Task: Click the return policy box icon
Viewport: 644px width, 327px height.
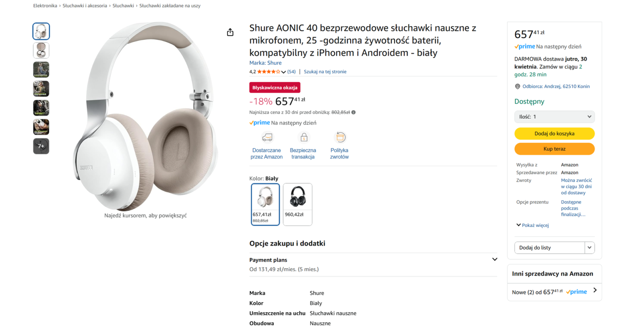Action: (x=340, y=138)
